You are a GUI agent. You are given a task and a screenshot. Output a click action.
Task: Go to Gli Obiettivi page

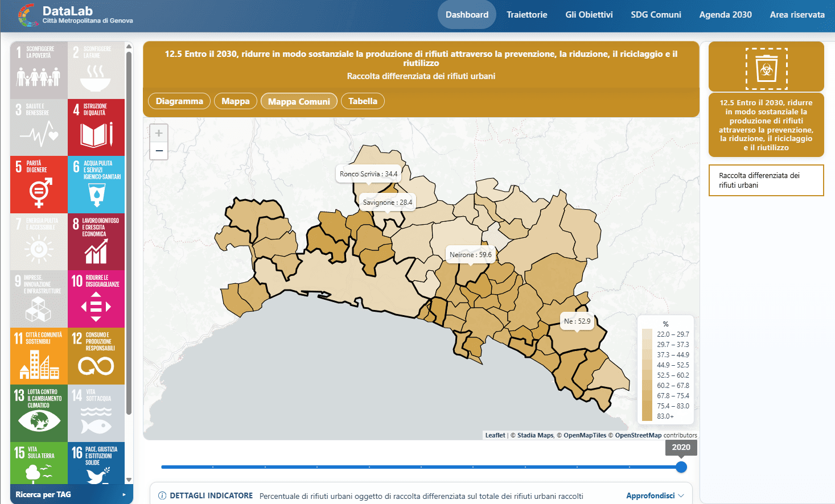tap(589, 15)
